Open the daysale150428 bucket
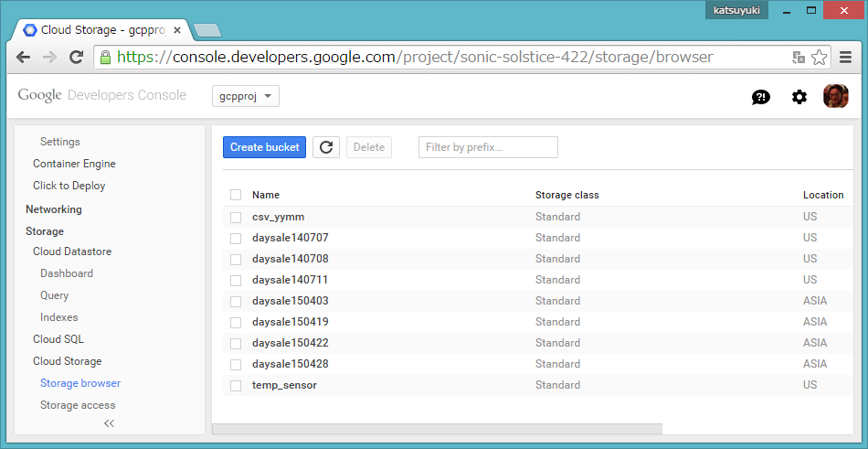 pos(290,364)
